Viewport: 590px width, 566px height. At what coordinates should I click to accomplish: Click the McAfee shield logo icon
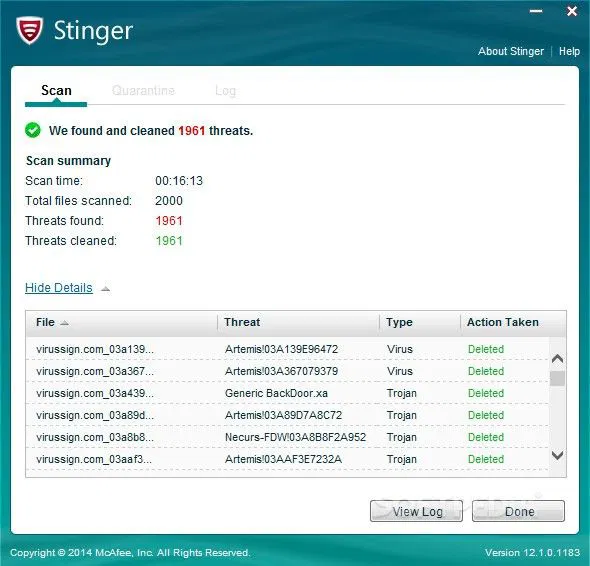click(x=30, y=30)
